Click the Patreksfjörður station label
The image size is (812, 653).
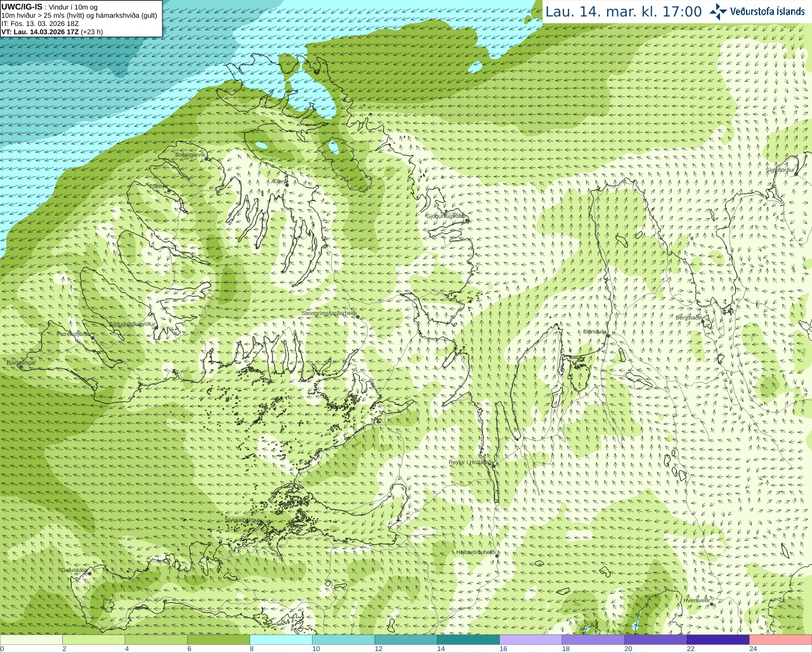pos(74,333)
